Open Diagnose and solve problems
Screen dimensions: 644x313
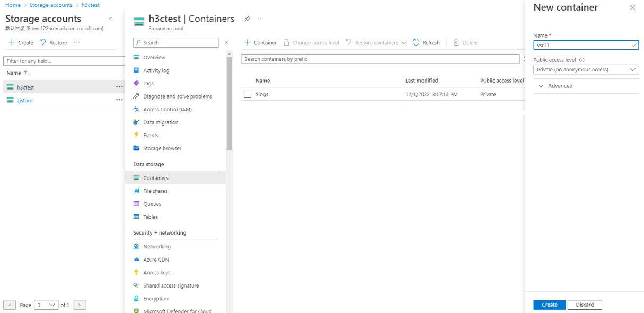coord(177,96)
